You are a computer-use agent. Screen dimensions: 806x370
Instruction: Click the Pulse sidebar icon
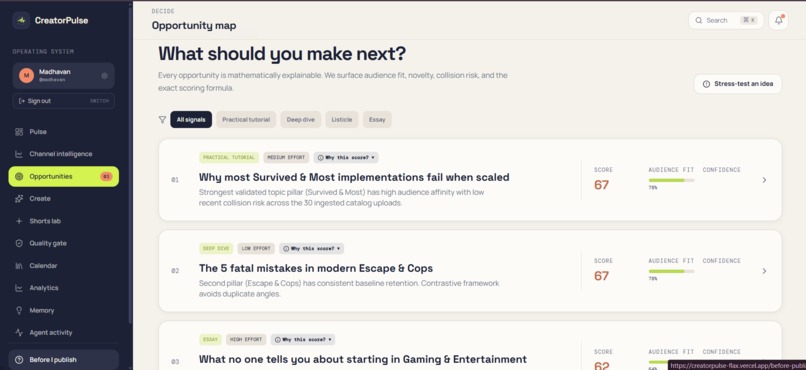19,132
